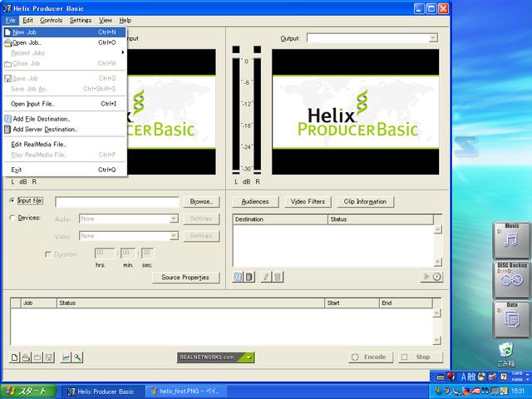
Task: Open the REALNETWORKS.com dropdown arrow
Action: point(249,357)
